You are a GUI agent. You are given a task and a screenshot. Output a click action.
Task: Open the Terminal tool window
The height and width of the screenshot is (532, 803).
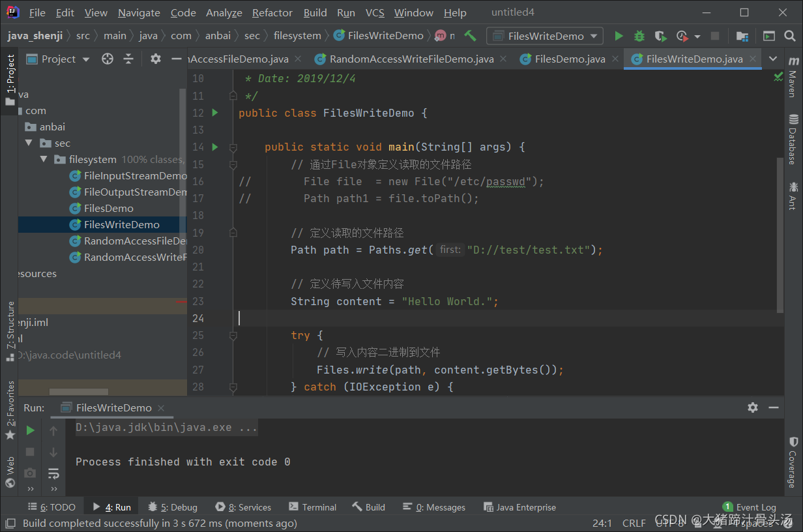coord(312,507)
